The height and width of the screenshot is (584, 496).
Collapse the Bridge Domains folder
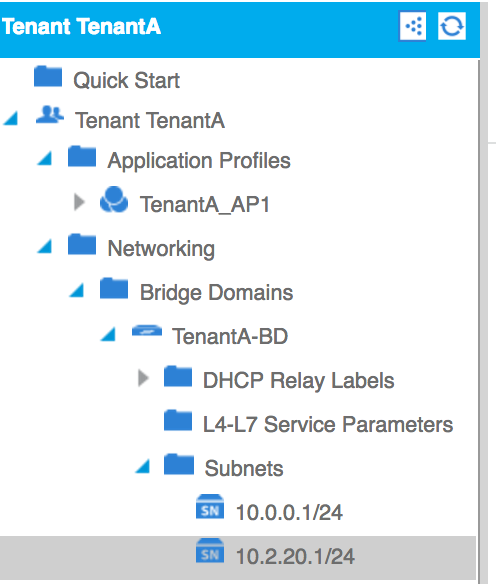[77, 290]
